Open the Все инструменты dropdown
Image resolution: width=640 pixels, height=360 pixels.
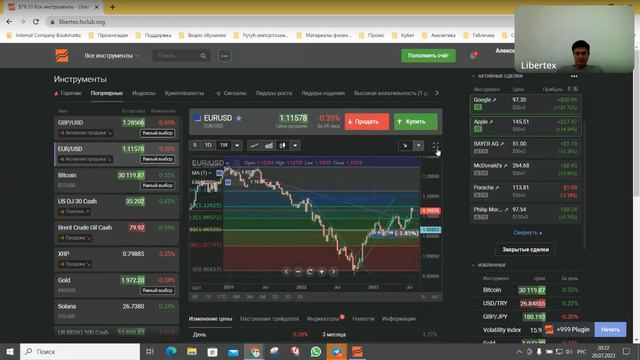click(112, 56)
